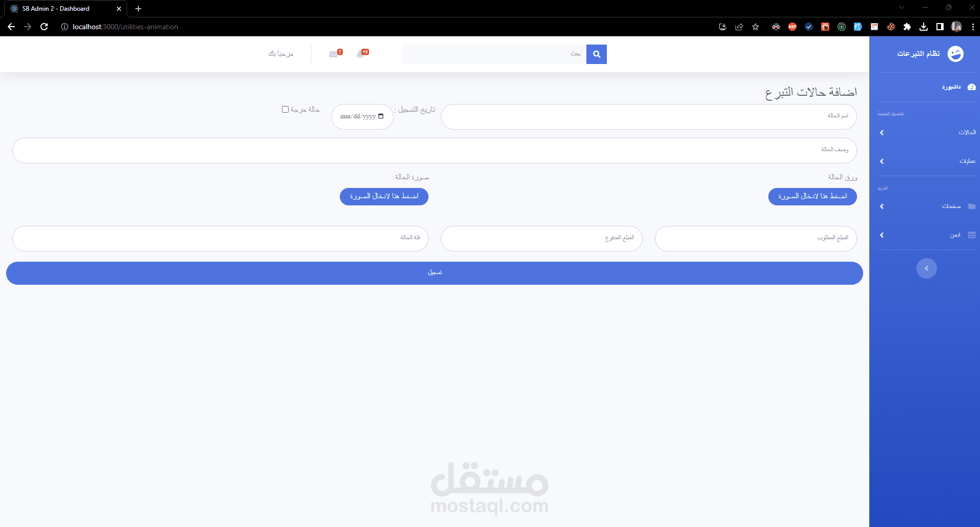
Task: Click the اضافة حالات التبرع heading
Action: (811, 92)
